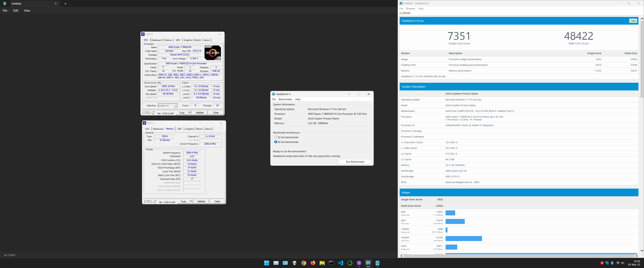644x268 pixels.
Task: Click Geekbench vertical scrollbar down arrow
Action: (642, 251)
